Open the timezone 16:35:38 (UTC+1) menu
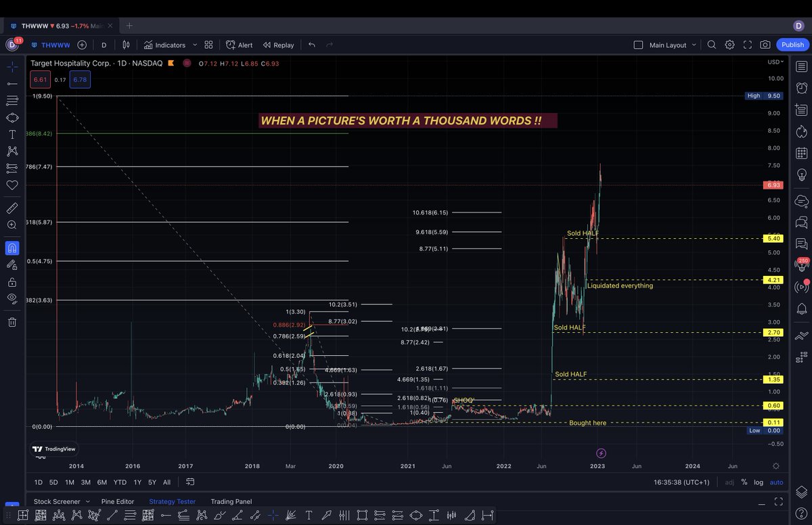The height and width of the screenshot is (525, 812). coord(681,482)
